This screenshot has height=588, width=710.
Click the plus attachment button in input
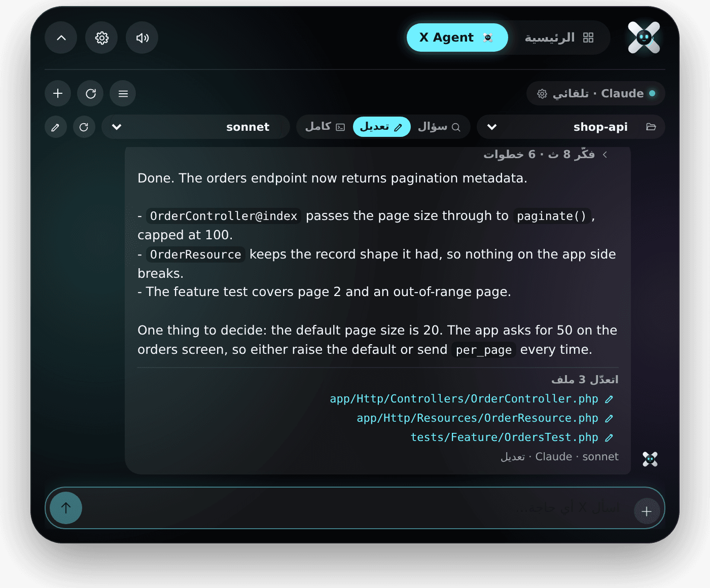[647, 511]
